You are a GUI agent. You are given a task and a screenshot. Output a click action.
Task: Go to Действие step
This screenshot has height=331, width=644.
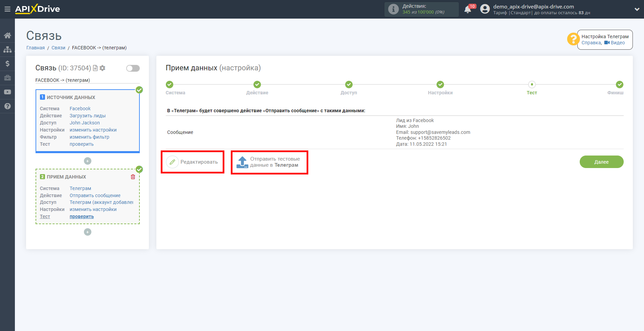257,85
